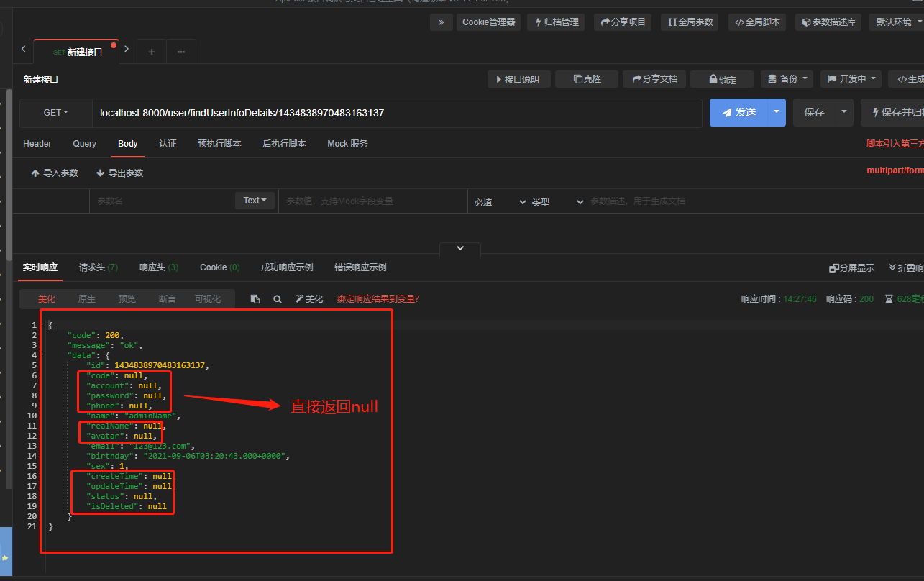
Task: Click the 绑定响应结果到变量? link
Action: pos(378,299)
